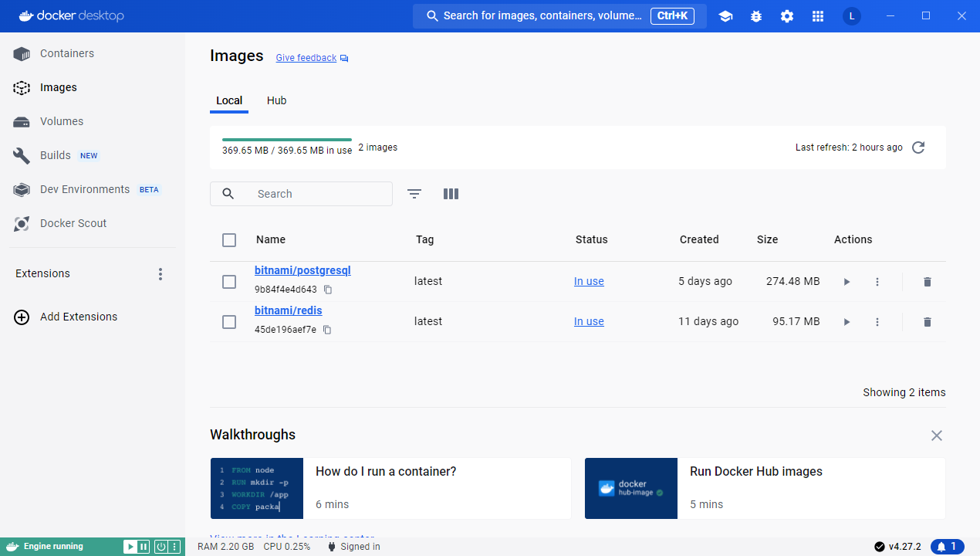Open the Run Docker Hub images walkthrough
980x556 pixels.
click(x=765, y=488)
